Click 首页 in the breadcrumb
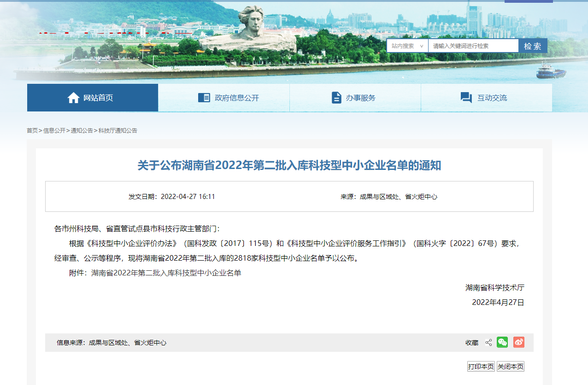Screen dimensions: 588x385 pos(32,131)
